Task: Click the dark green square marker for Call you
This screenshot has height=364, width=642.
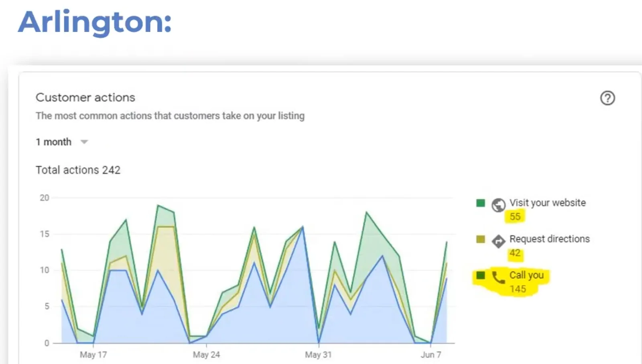Action: (x=480, y=276)
